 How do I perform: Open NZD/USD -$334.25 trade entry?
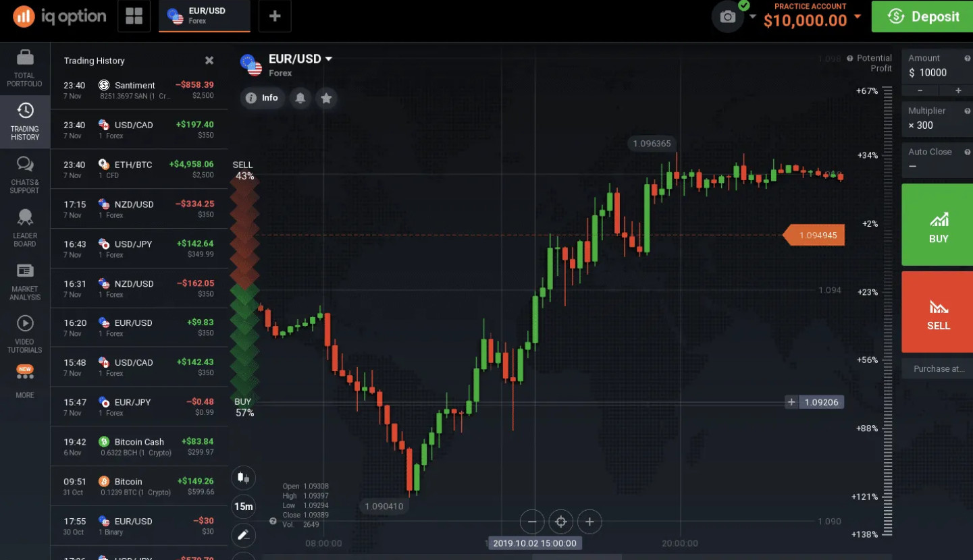(139, 209)
